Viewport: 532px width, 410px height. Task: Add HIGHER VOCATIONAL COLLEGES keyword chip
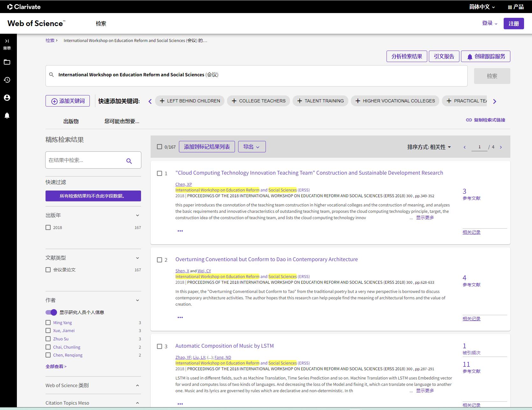395,101
